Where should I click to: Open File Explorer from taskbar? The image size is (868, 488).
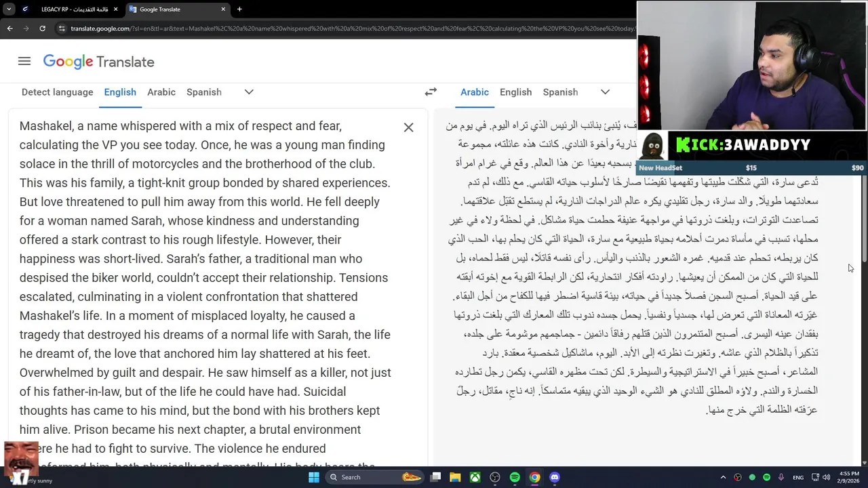click(x=455, y=477)
